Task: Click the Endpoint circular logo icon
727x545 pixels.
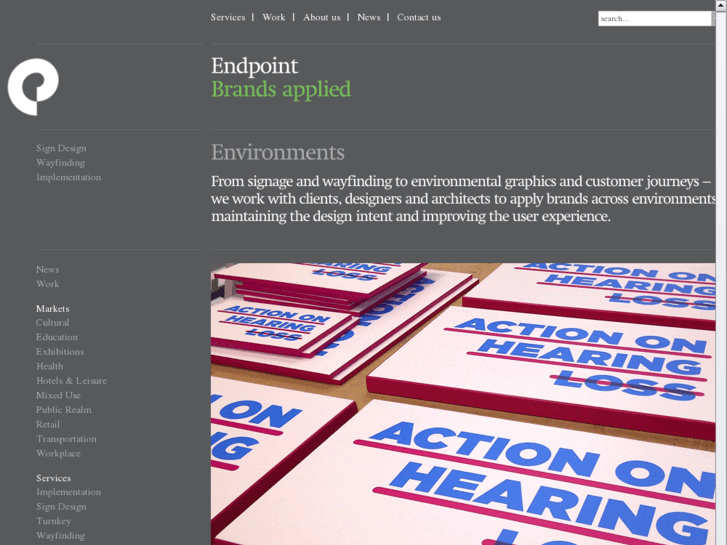Action: click(33, 87)
